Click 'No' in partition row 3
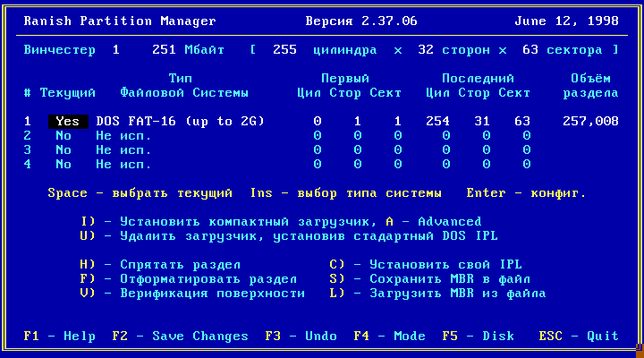The image size is (644, 358). (x=64, y=150)
